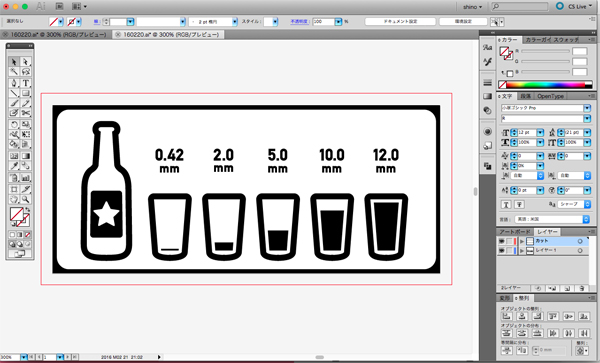Image resolution: width=600 pixels, height=363 pixels.
Task: Select the Scale tool
Action: (25, 124)
